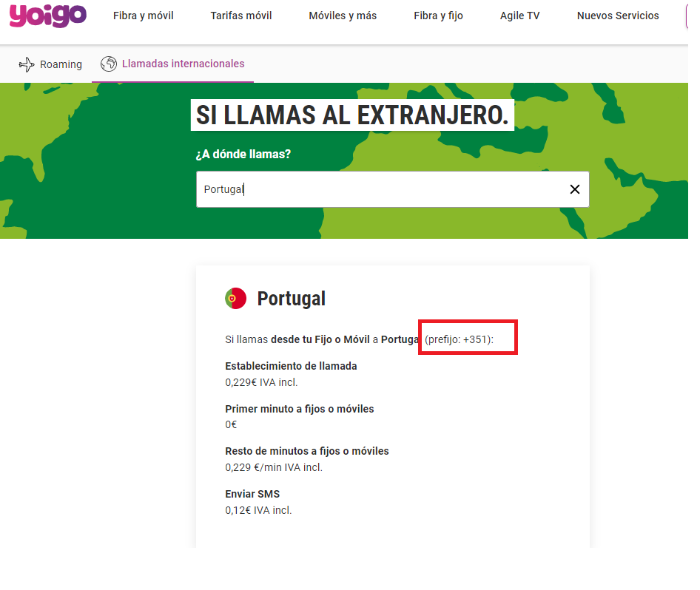
Task: Click the prefijo +351 text
Action: coord(459,339)
